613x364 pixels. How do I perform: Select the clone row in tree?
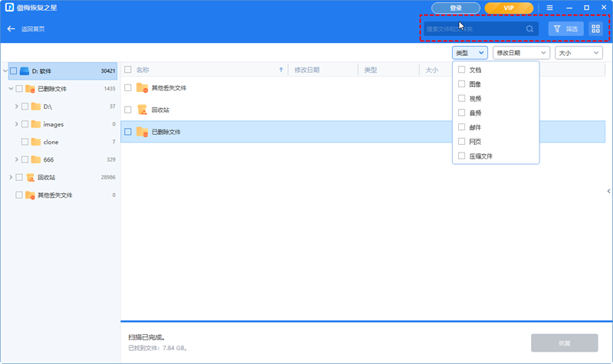click(63, 142)
